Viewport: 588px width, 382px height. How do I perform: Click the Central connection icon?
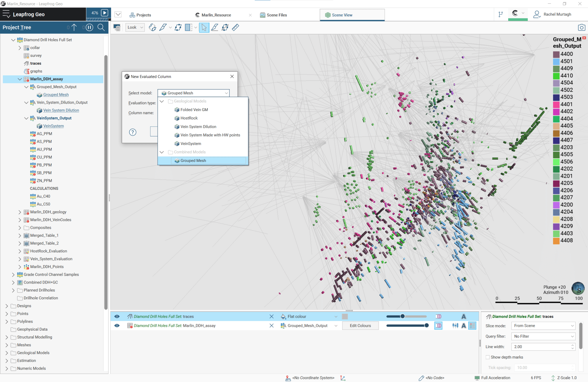(515, 13)
